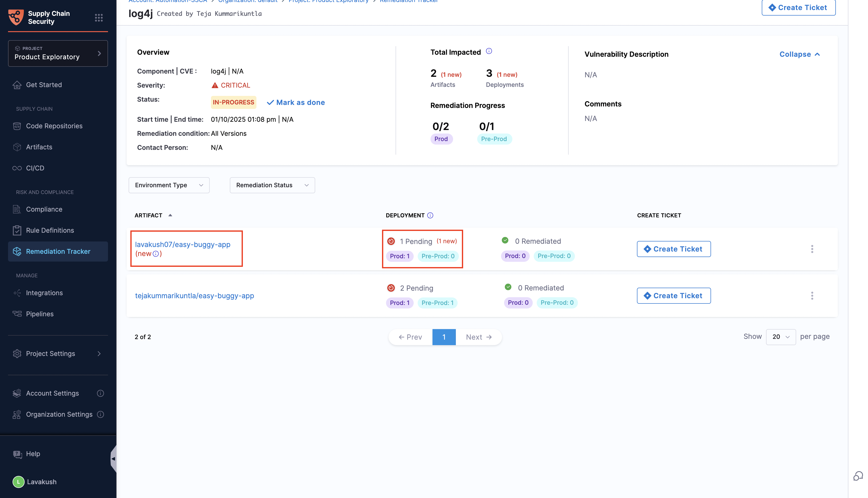The width and height of the screenshot is (868, 498).
Task: Open more options for lavakush07 artifact row
Action: coord(812,249)
